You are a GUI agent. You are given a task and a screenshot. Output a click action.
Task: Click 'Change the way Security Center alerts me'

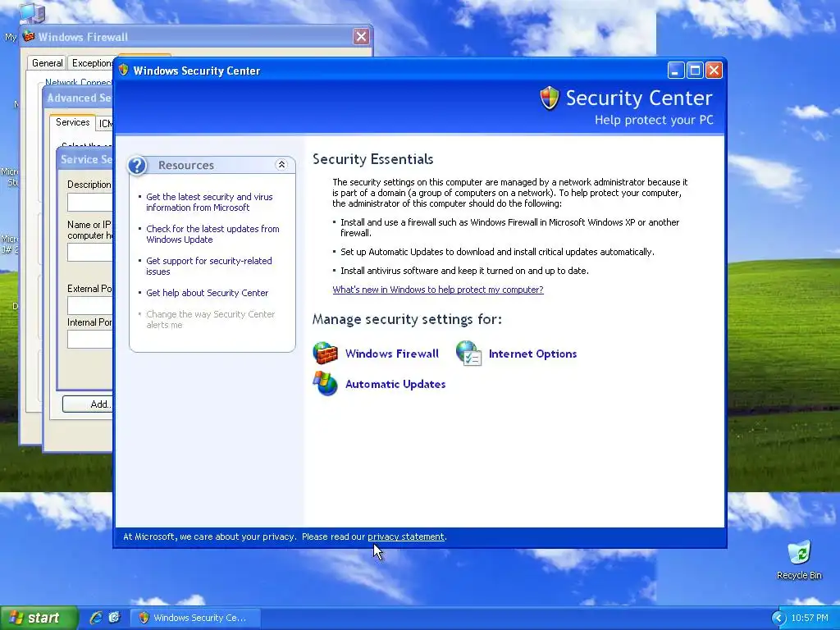click(211, 319)
